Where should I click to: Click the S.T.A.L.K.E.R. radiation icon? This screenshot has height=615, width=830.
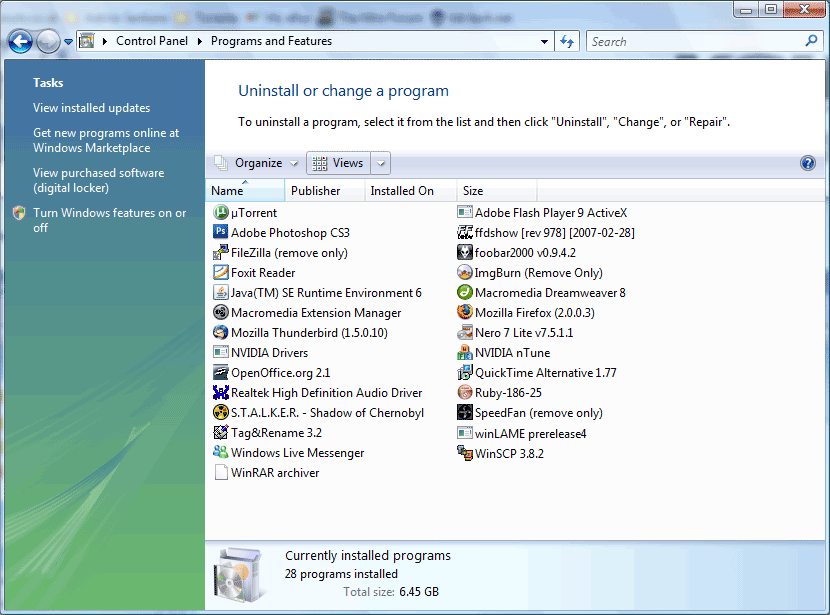[x=220, y=413]
